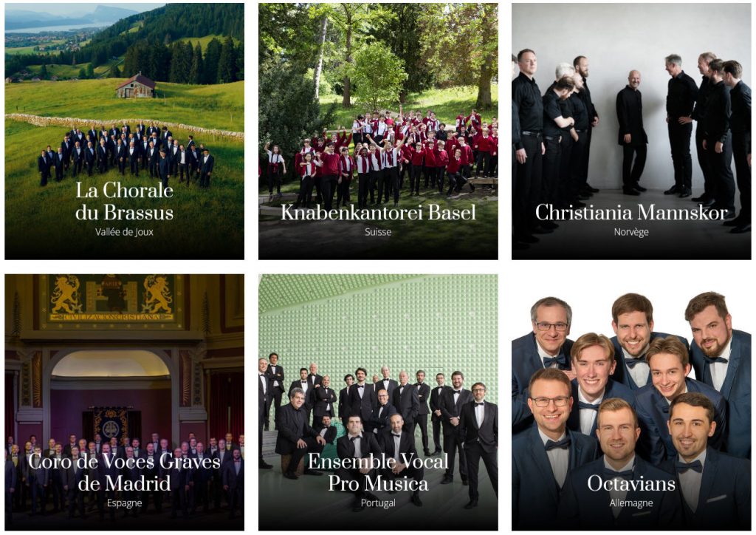The width and height of the screenshot is (756, 535).
Task: Click the tuxedo group before the green wall
Action: point(379,415)
